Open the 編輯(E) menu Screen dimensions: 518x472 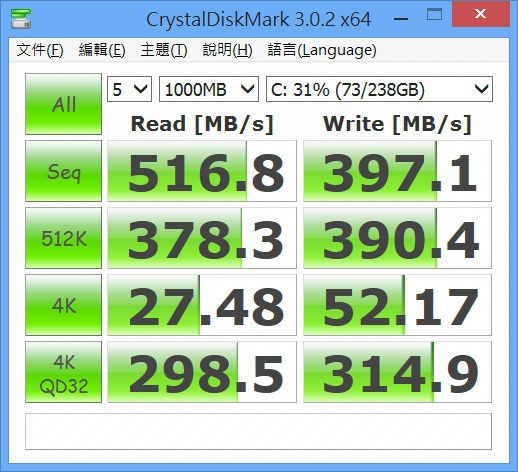point(102,50)
